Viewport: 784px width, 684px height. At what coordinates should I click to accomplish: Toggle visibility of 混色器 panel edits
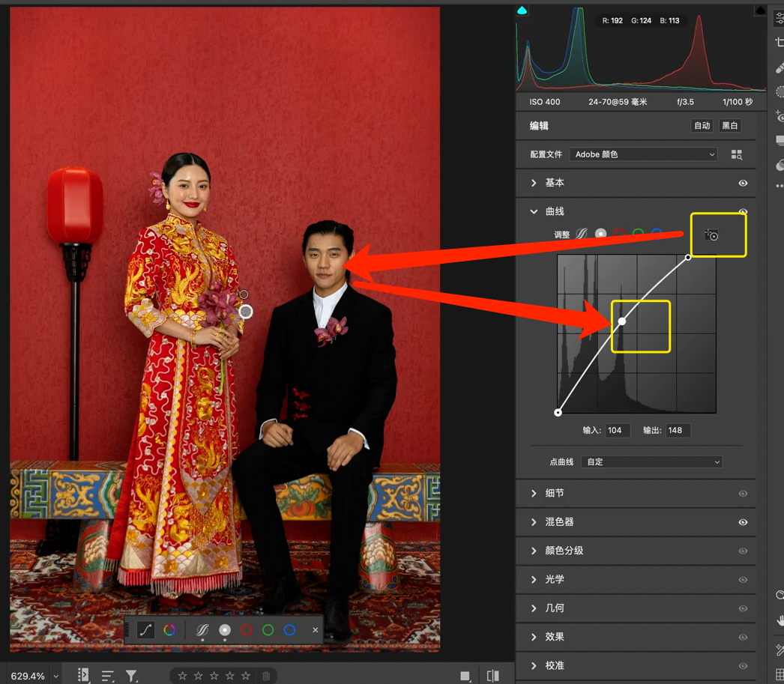(x=743, y=522)
